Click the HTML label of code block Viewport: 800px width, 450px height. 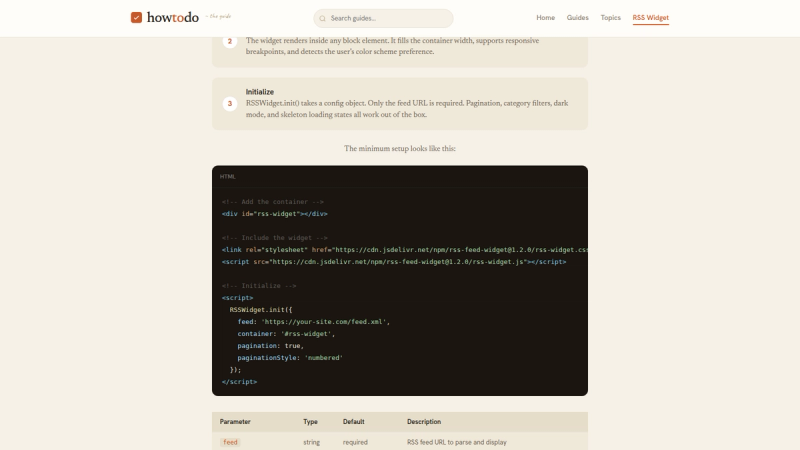pos(228,177)
